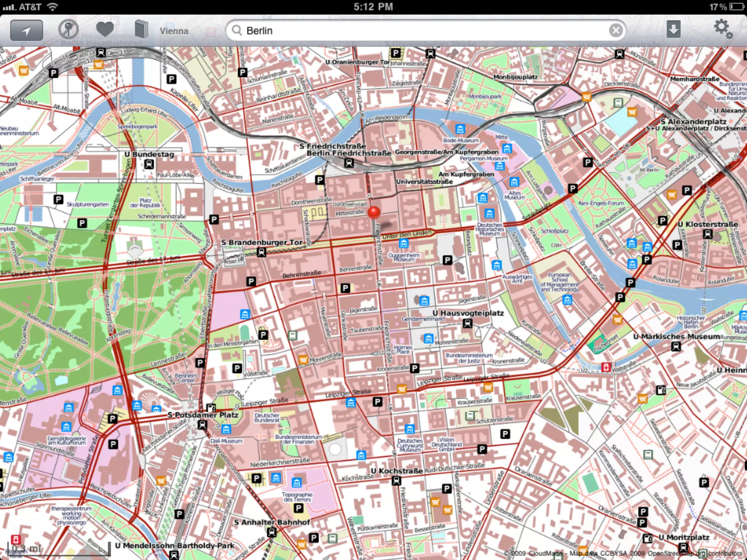
Task: Tap the U Hausvogteiplatz station icon
Action: tap(467, 323)
